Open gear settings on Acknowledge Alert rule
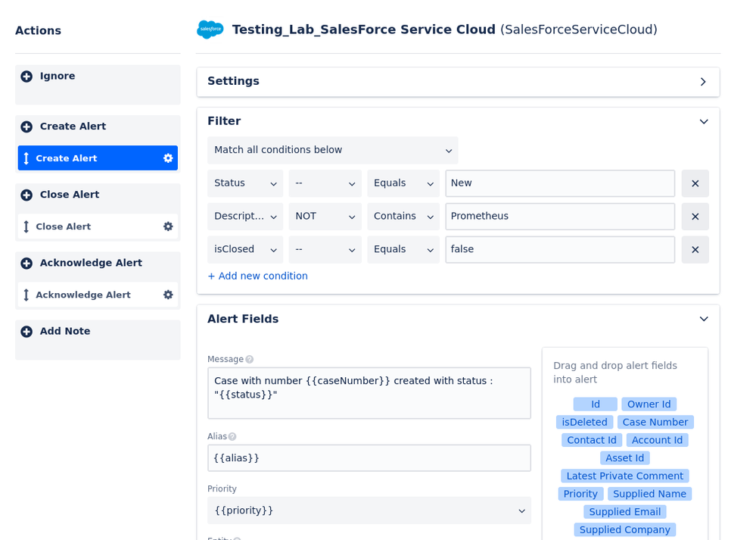 [x=168, y=295]
